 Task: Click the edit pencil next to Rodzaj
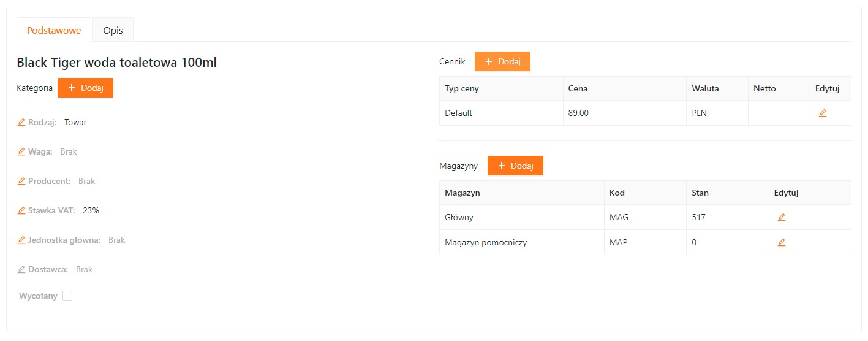[x=21, y=122]
